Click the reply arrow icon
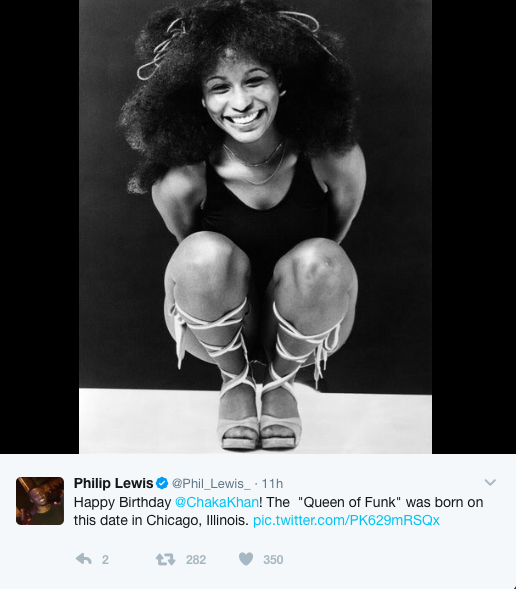The width and height of the screenshot is (516, 589). click(x=84, y=559)
